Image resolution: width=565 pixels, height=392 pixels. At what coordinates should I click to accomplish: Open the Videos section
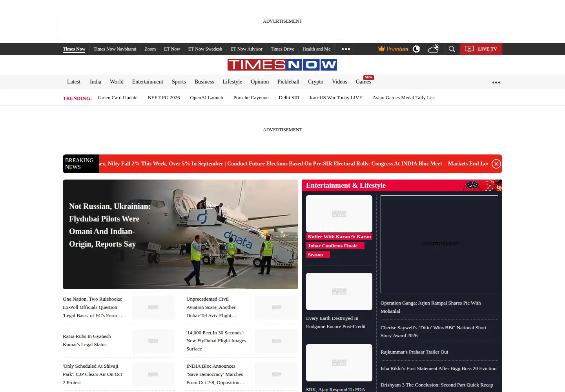[339, 82]
